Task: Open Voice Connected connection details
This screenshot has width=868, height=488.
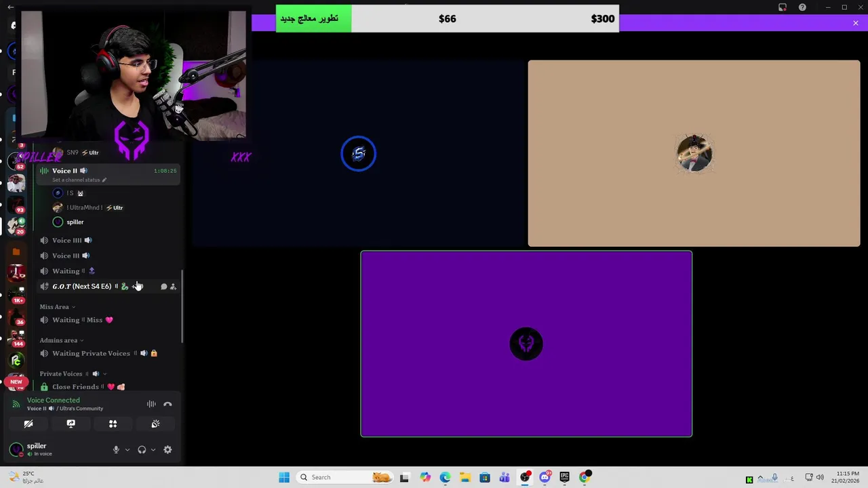Action: click(x=53, y=400)
